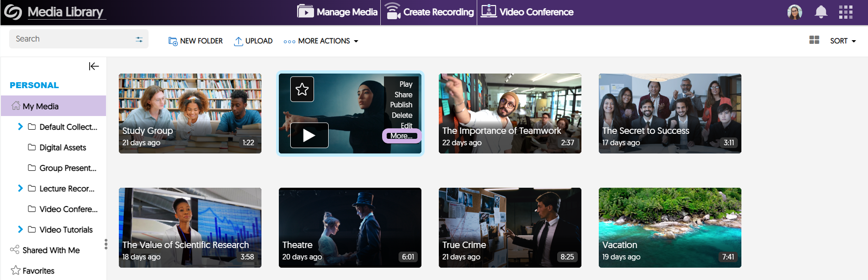This screenshot has width=868, height=280.
Task: Open the Study Group video
Action: point(190,113)
